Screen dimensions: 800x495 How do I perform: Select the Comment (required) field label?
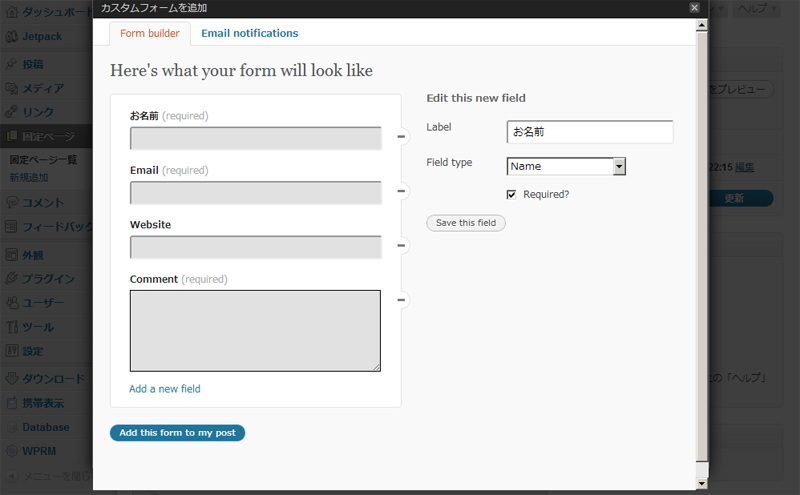click(179, 279)
